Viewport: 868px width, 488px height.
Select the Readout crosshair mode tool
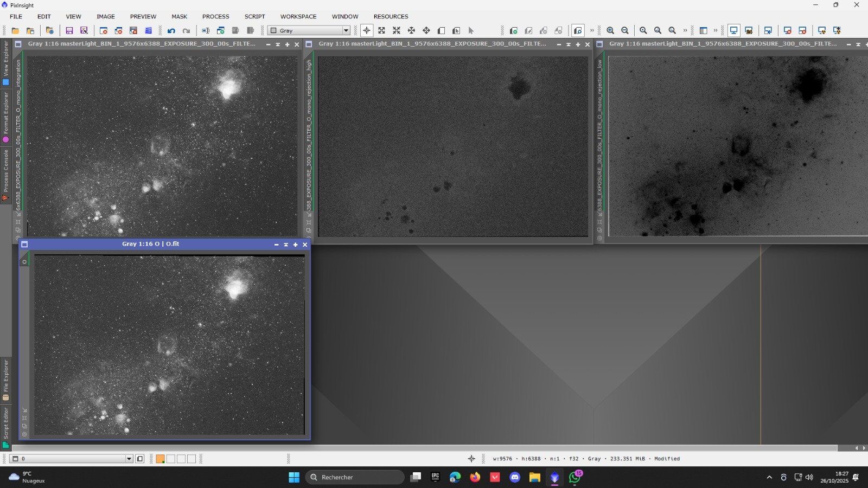(367, 30)
